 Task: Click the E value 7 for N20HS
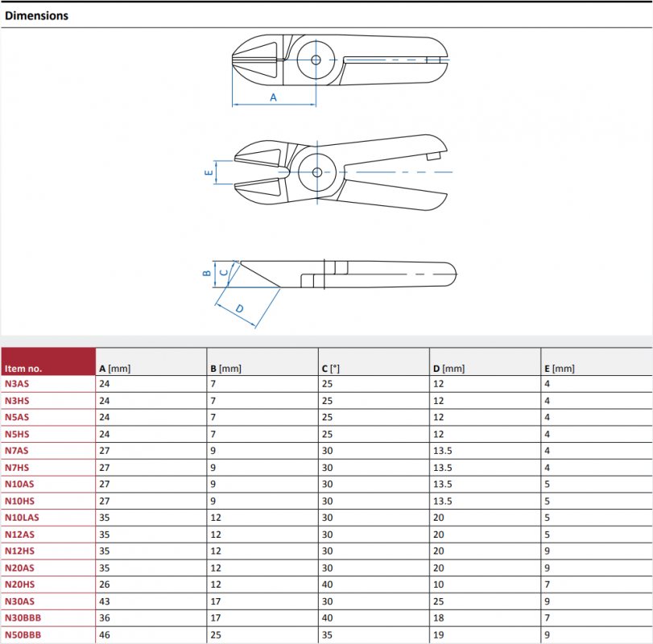(x=548, y=584)
